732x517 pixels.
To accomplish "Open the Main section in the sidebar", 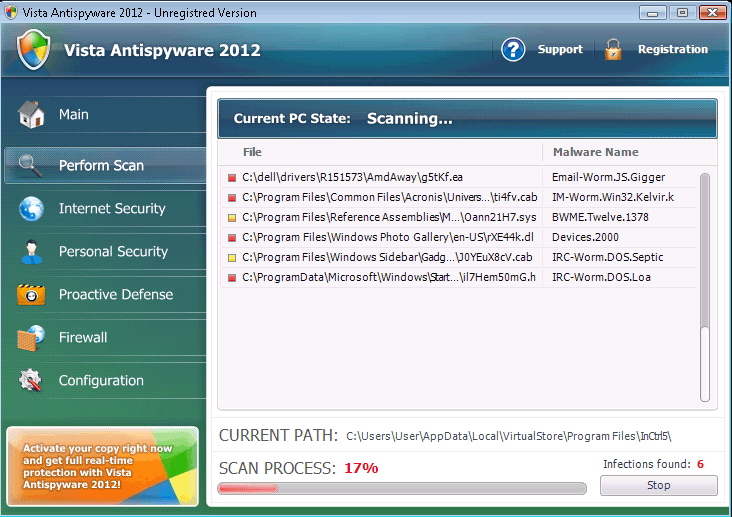I will point(73,115).
